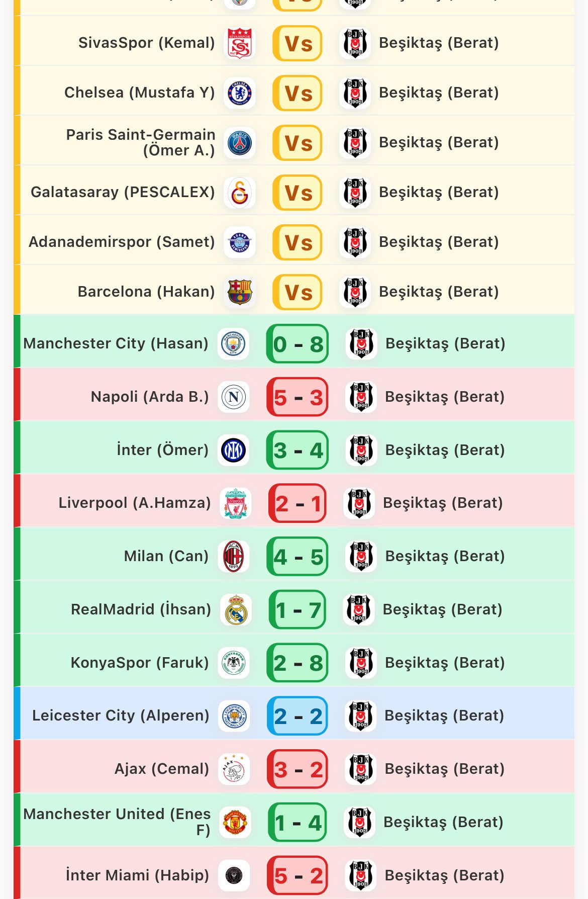This screenshot has height=899, width=588.
Task: Click the 2 - 2 Leicester City score
Action: (298, 716)
